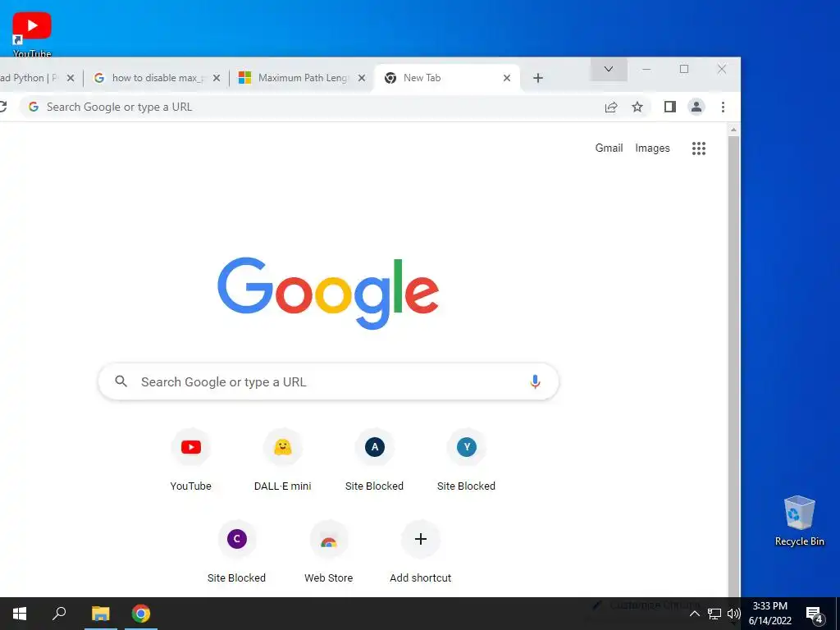Open the YouTube shortcut tile
The image size is (840, 630).
pos(190,459)
